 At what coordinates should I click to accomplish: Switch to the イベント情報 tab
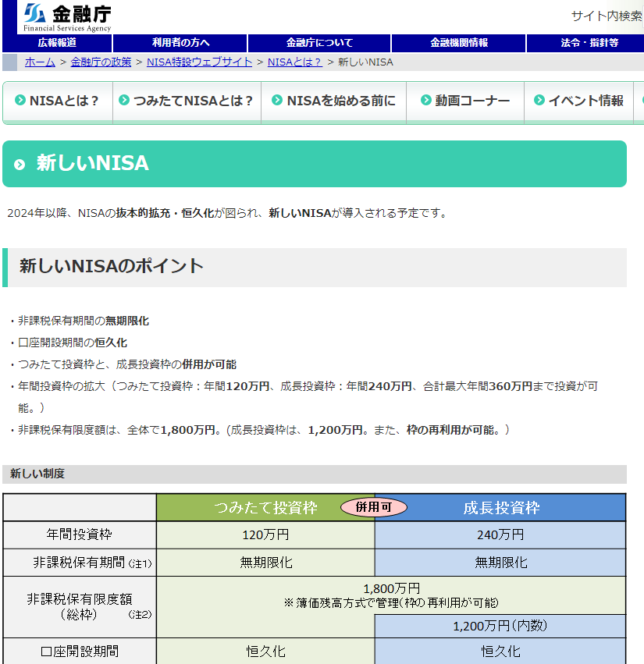coord(578,101)
